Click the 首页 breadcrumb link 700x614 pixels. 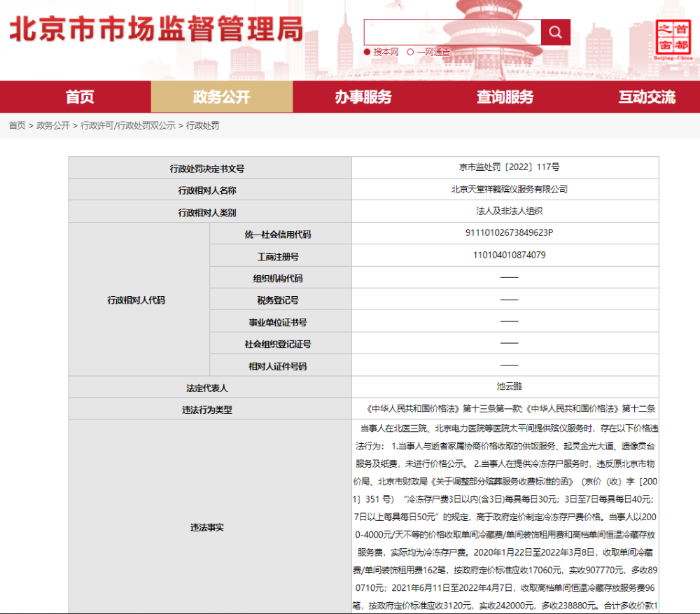click(x=17, y=125)
